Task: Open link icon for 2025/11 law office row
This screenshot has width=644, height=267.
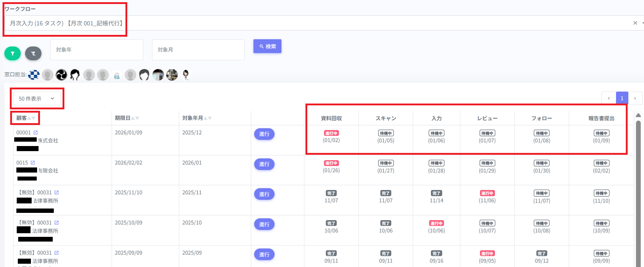Action: coord(56,193)
